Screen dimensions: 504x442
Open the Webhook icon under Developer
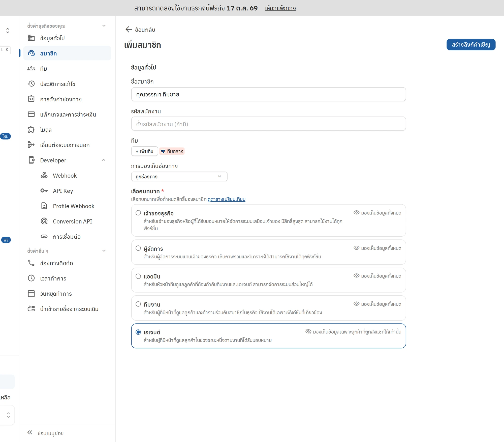click(x=44, y=175)
